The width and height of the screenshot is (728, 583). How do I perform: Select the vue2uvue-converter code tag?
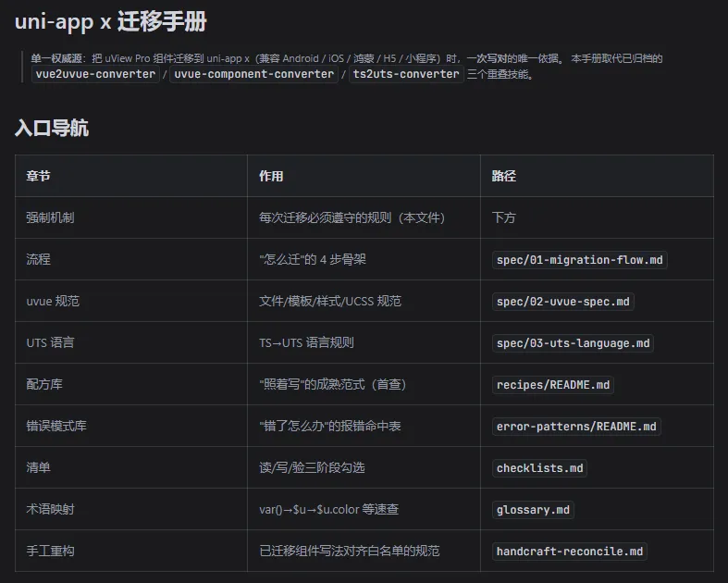pos(95,74)
